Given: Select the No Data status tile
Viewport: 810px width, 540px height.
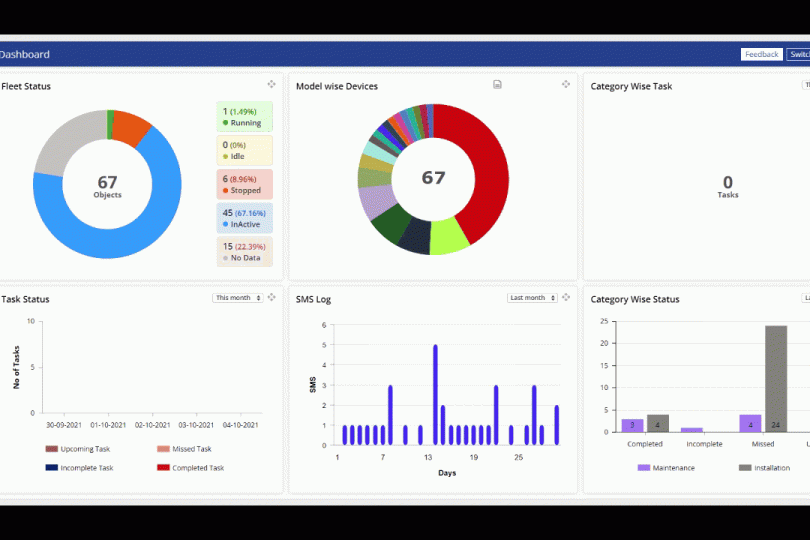Looking at the screenshot, I should pos(244,252).
